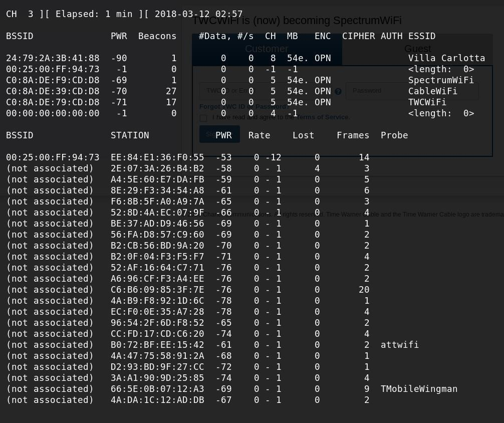Image resolution: width=504 pixels, height=423 pixels.
Task: Click station 'A6:96:CF:F3:A4:EE'
Action: (157, 279)
